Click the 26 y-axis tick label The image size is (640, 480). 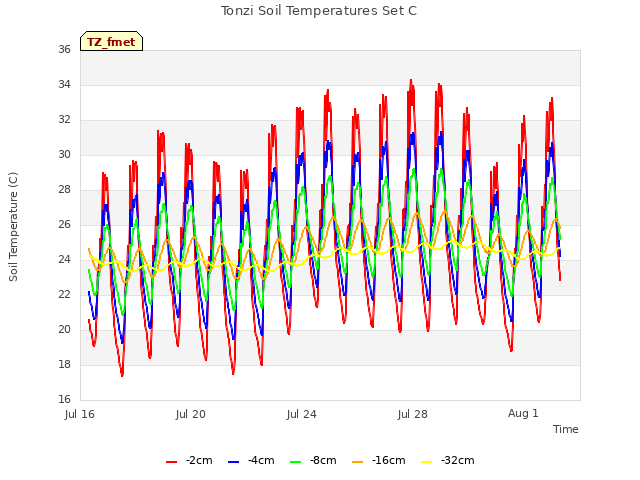[x=64, y=224]
